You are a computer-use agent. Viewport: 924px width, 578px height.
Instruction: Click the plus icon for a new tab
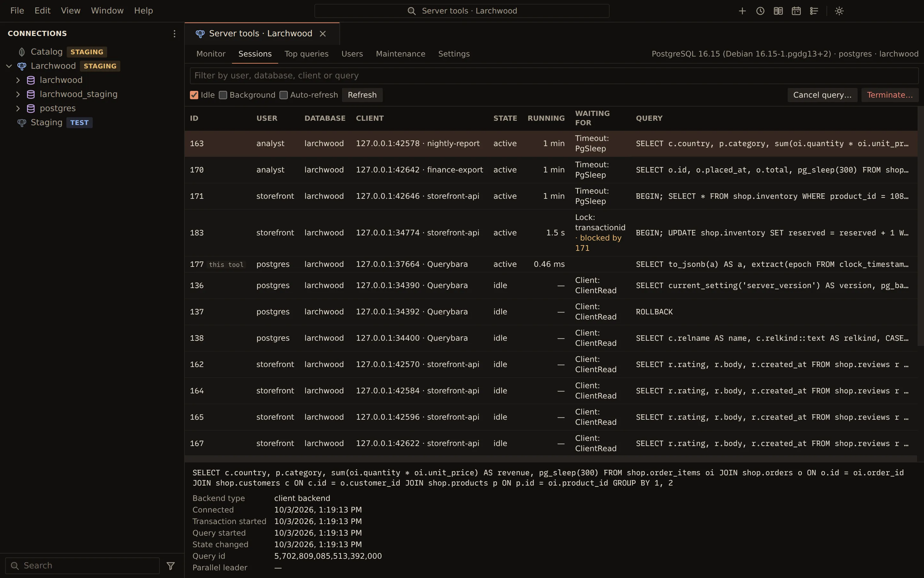click(742, 11)
